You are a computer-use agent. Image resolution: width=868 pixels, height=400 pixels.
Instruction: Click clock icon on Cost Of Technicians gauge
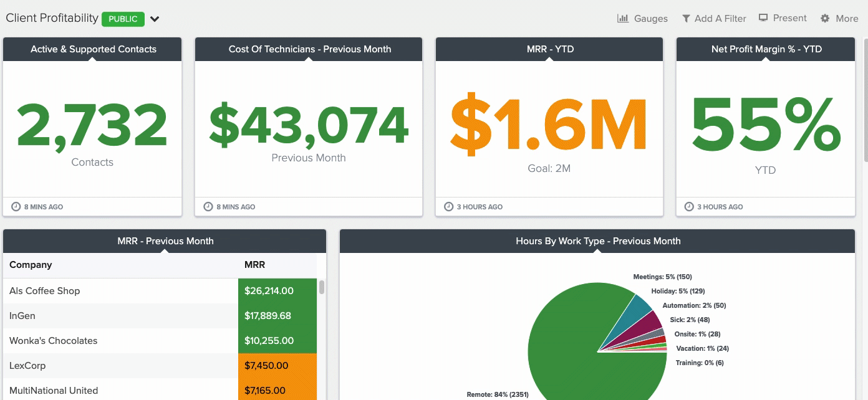pyautogui.click(x=208, y=207)
